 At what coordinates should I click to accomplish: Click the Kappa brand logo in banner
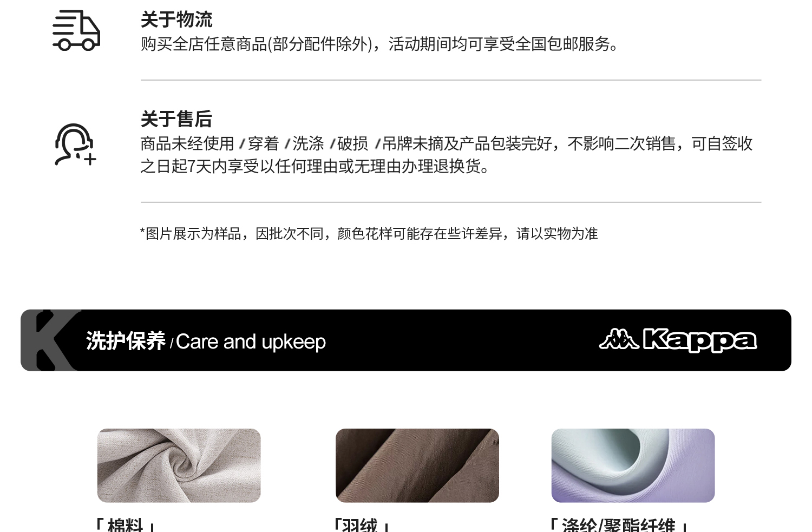coord(678,340)
